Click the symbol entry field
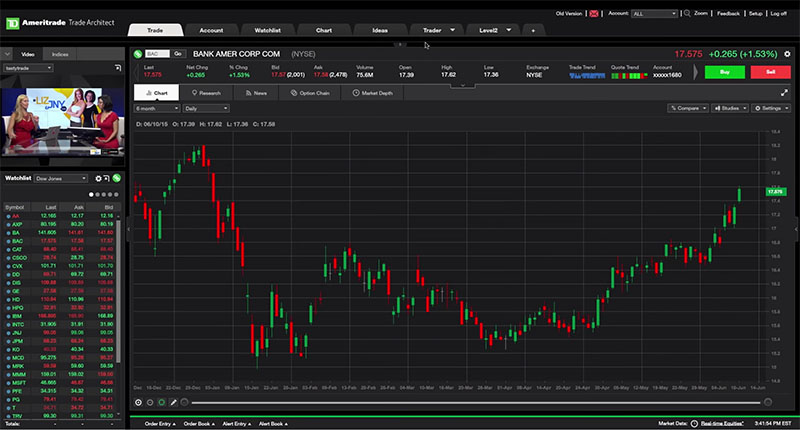Viewport: 800px width, 430px height. 157,54
